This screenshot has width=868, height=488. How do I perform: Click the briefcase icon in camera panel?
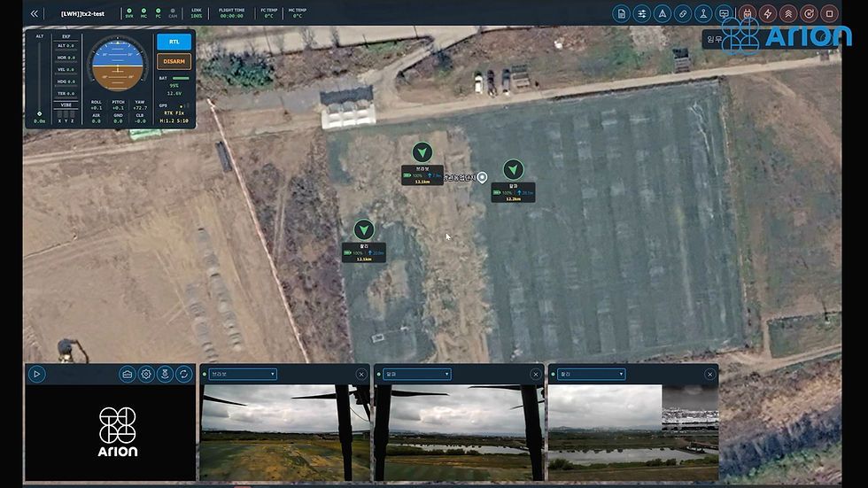click(128, 374)
